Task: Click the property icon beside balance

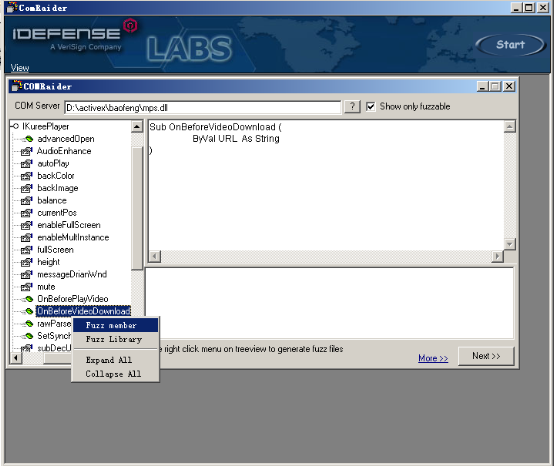Action: [26, 201]
